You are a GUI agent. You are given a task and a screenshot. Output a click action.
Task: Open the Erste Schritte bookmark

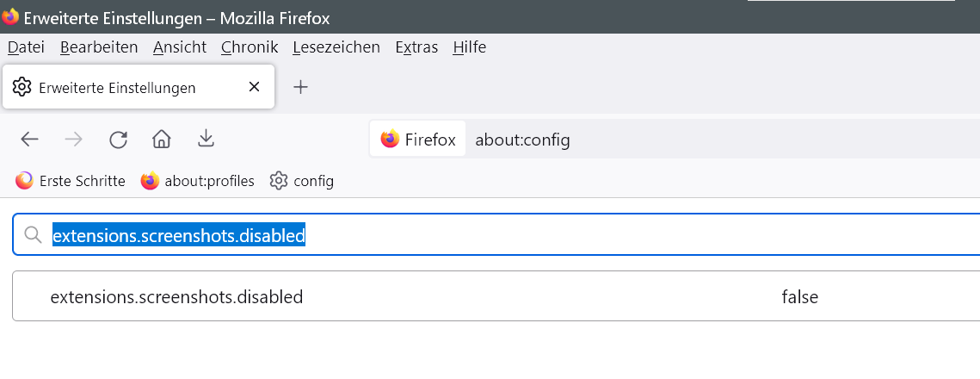pyautogui.click(x=71, y=181)
